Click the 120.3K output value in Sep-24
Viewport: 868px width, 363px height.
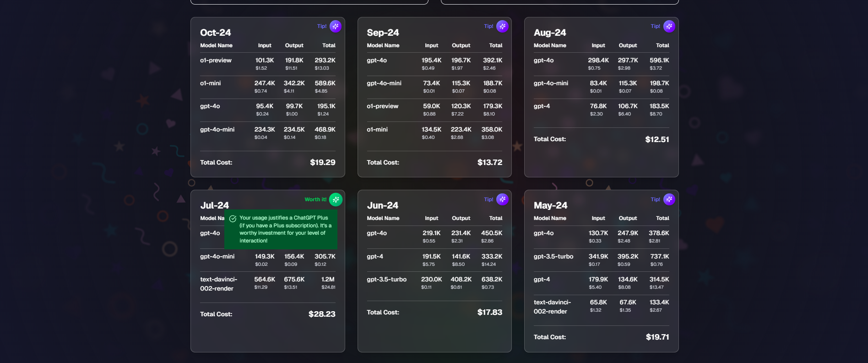coord(461,106)
